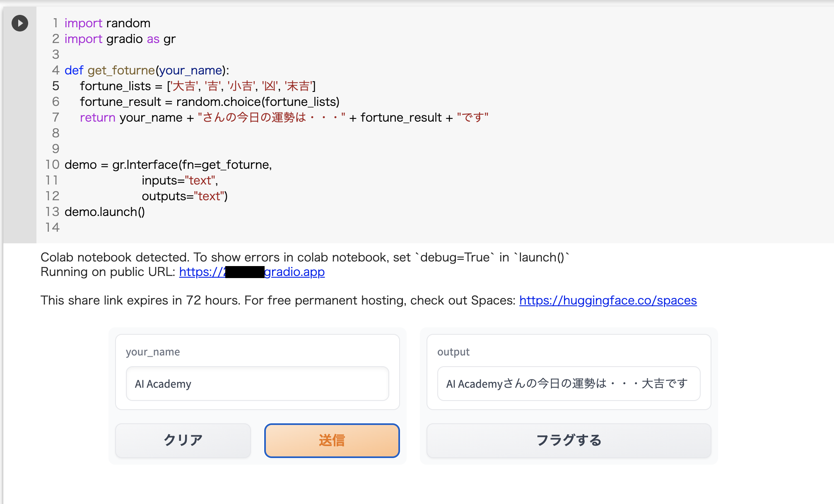Click the cell run play icon
This screenshot has width=834, height=504.
pyautogui.click(x=19, y=24)
